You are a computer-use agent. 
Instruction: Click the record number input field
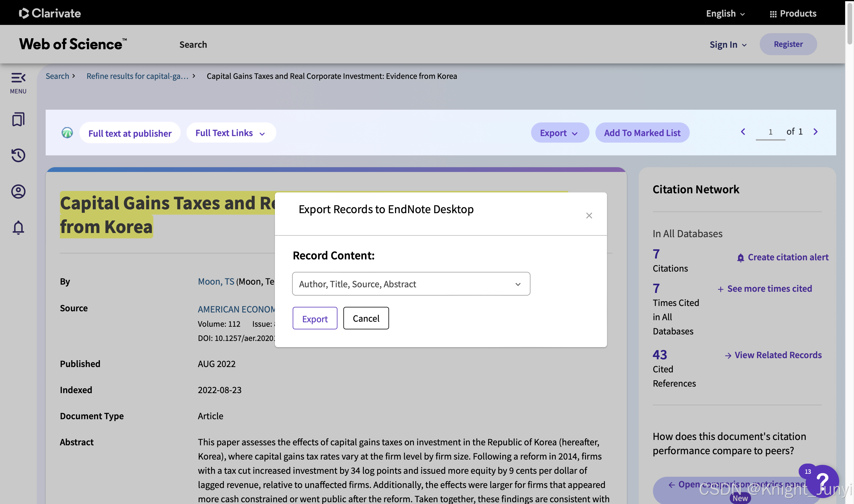pyautogui.click(x=770, y=132)
